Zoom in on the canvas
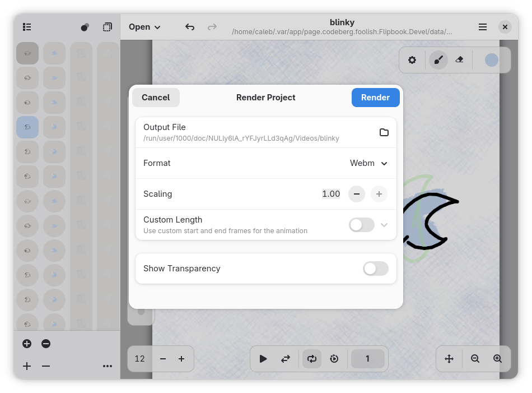Screen dimensions: 532x393 [497, 359]
